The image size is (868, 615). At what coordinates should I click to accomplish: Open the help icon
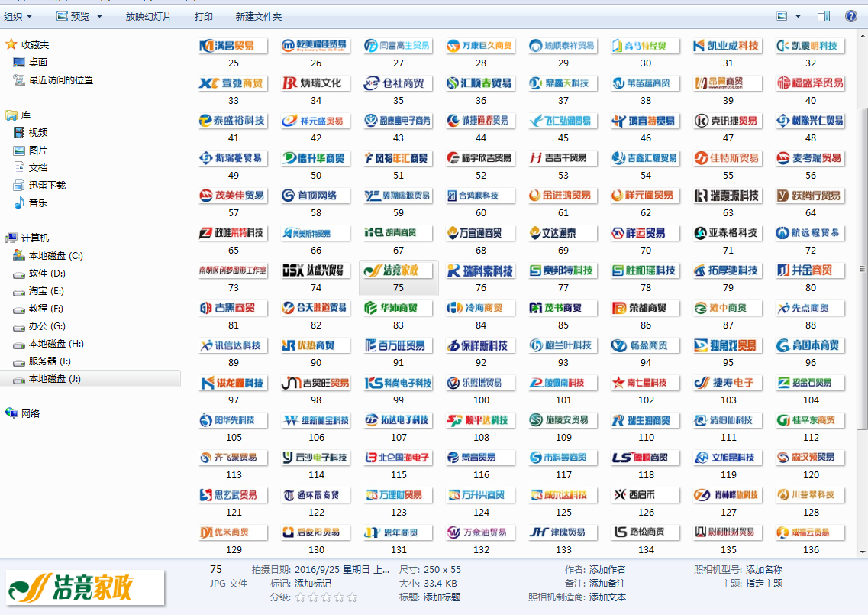[851, 16]
